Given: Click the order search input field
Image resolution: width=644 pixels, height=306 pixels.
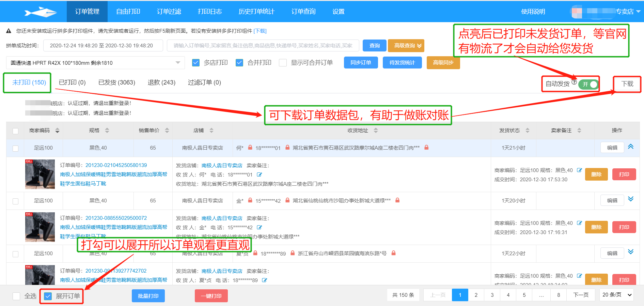Looking at the screenshot, I should (263, 46).
